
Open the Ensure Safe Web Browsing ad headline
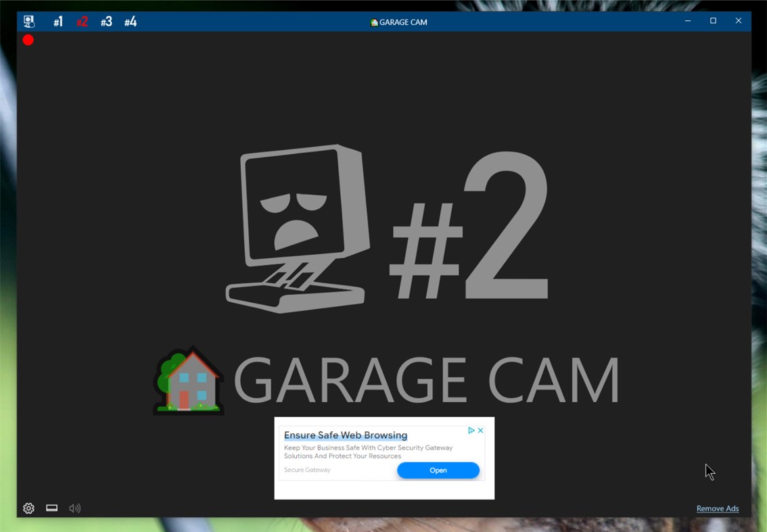(x=345, y=435)
